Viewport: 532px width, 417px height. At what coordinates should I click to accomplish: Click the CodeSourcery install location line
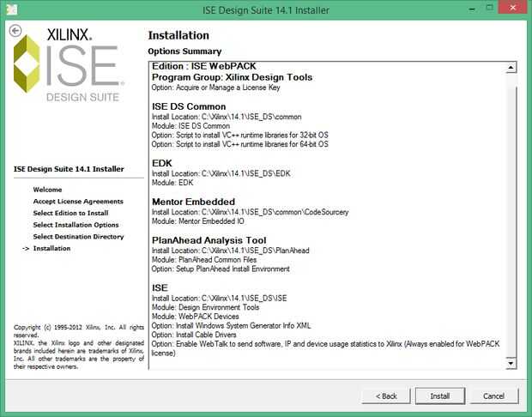[250, 212]
